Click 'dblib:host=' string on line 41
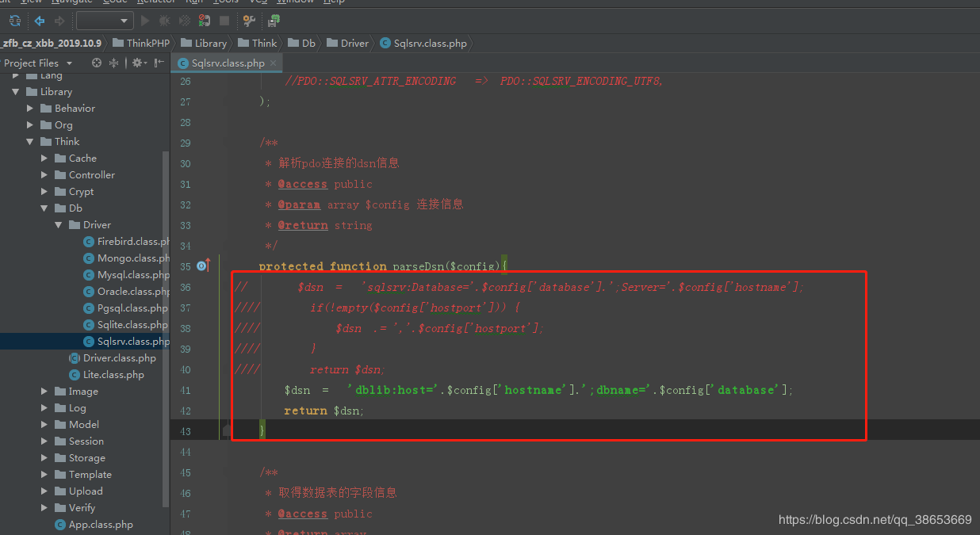This screenshot has height=535, width=980. pos(392,390)
